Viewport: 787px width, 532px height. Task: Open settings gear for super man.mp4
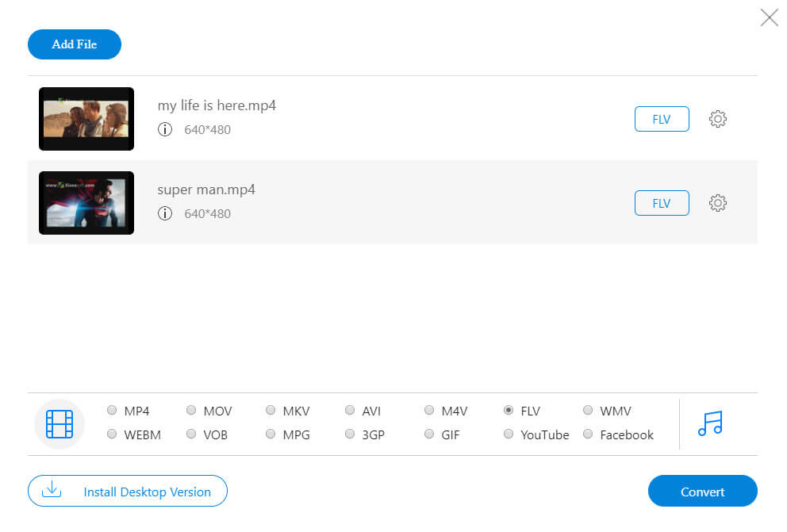tap(717, 203)
